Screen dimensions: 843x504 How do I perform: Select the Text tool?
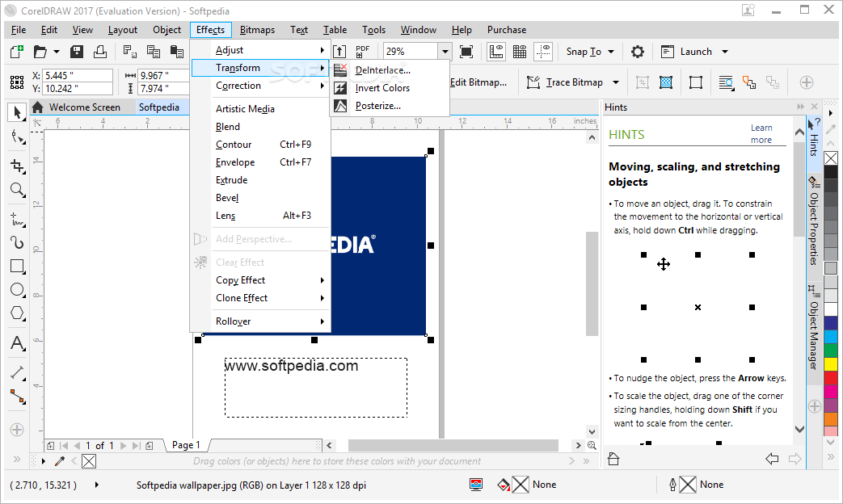tap(17, 343)
